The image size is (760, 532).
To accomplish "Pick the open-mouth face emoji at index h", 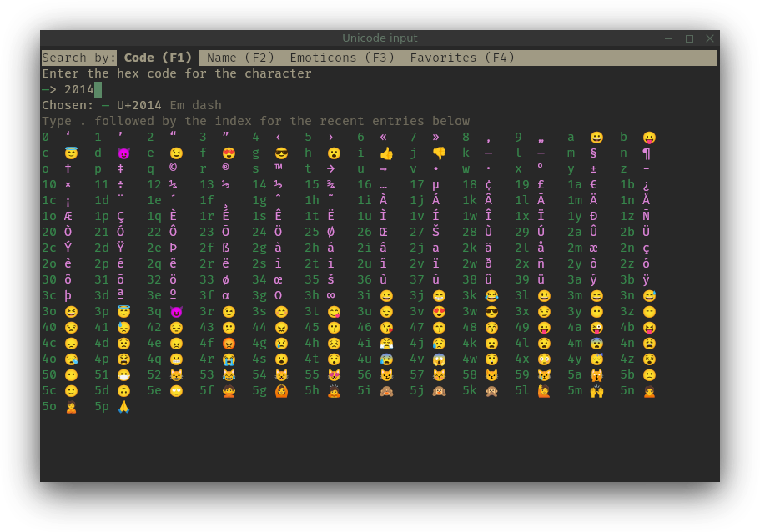I will (334, 153).
